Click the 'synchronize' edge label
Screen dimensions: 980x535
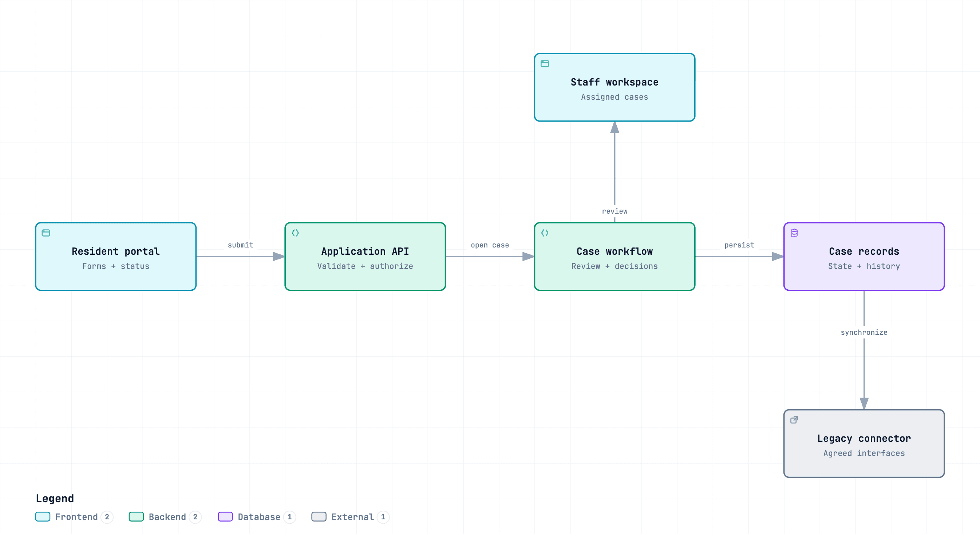coord(864,332)
